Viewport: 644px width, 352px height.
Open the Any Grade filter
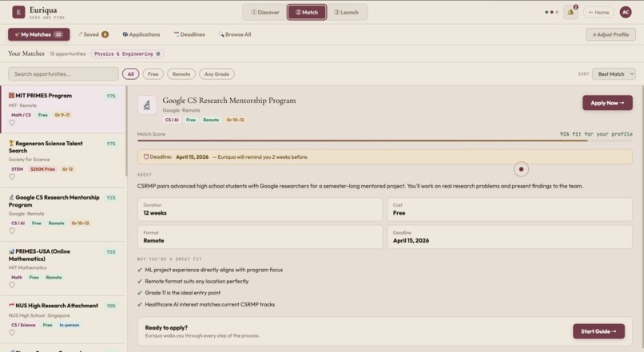point(217,74)
